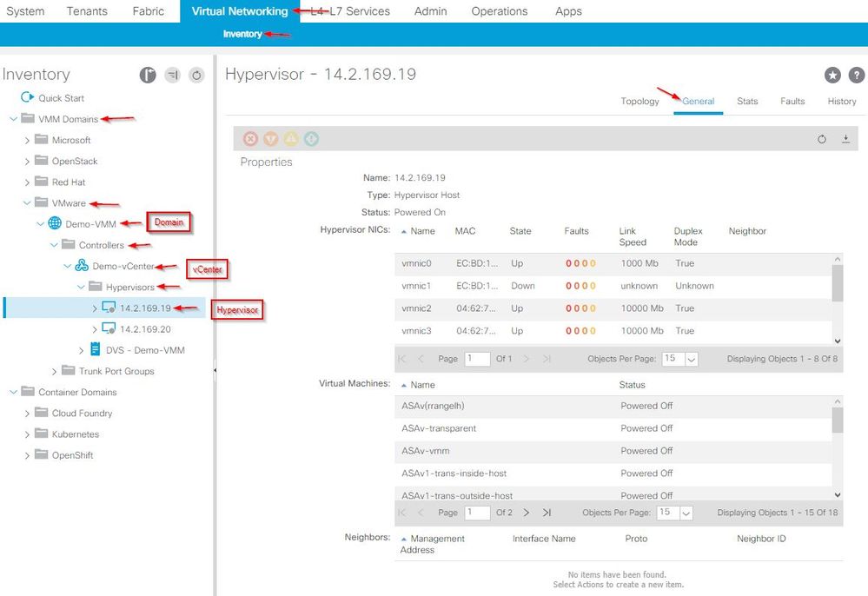Click the major faults orange icon
Viewport: 868px width, 596px height.
pos(271,139)
